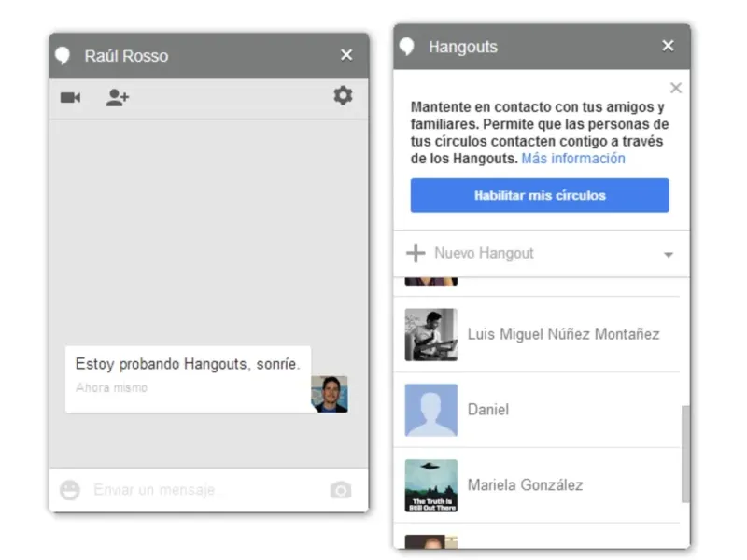Screen dimensions: 747x560
Task: Open the Más información link
Action: pos(573,158)
